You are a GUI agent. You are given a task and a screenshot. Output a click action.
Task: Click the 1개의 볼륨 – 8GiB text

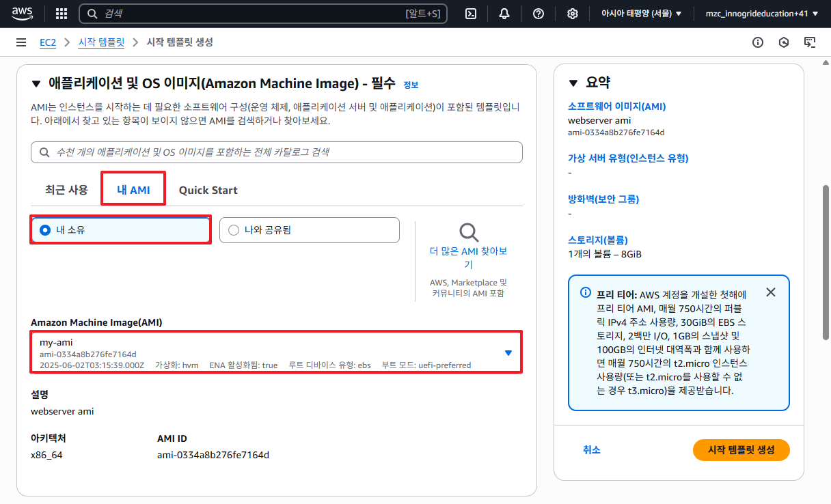(x=605, y=254)
